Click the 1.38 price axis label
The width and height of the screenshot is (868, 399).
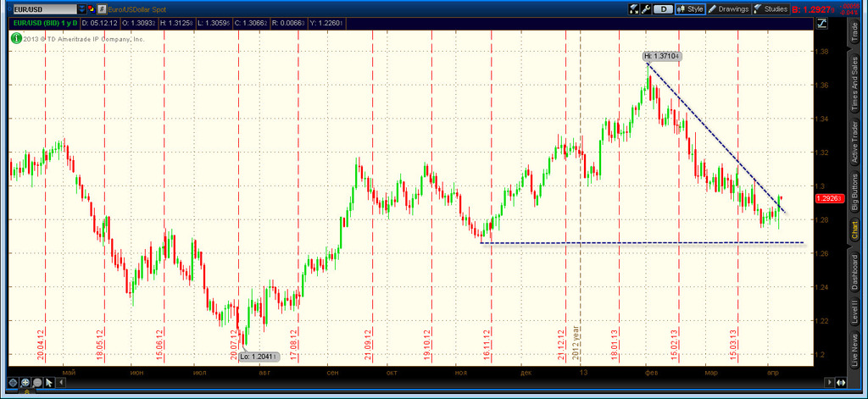[822, 52]
